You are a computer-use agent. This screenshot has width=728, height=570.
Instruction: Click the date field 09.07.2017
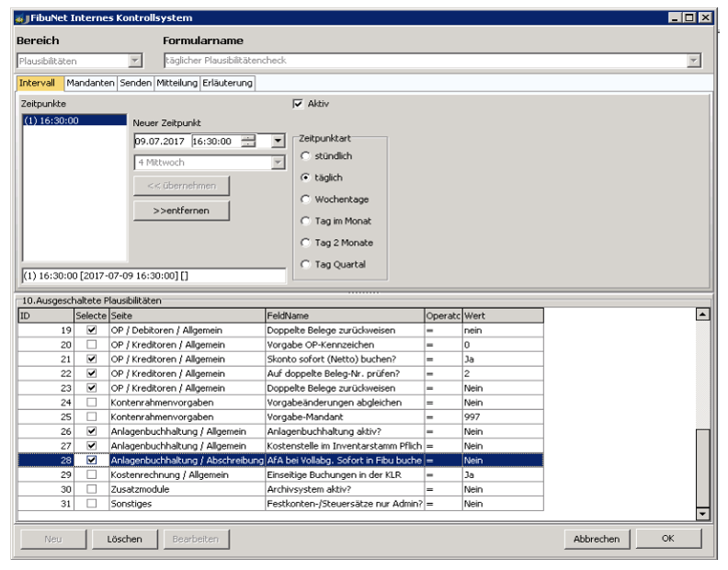[x=161, y=142]
